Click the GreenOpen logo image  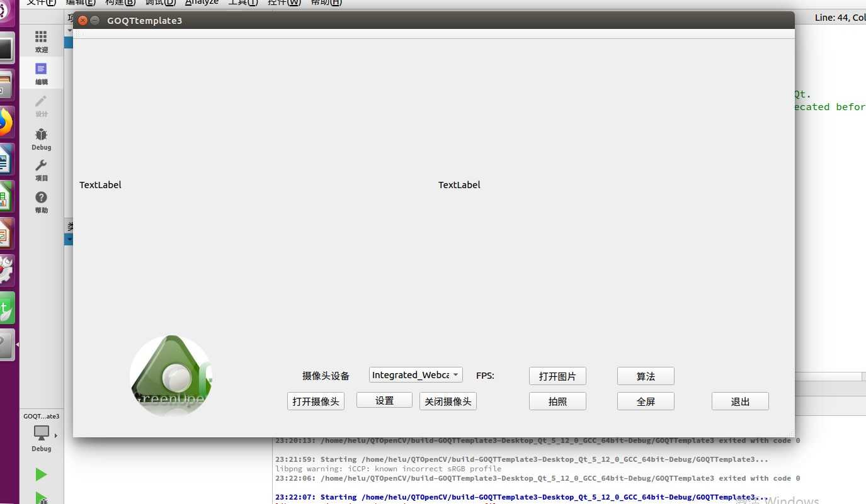[171, 376]
